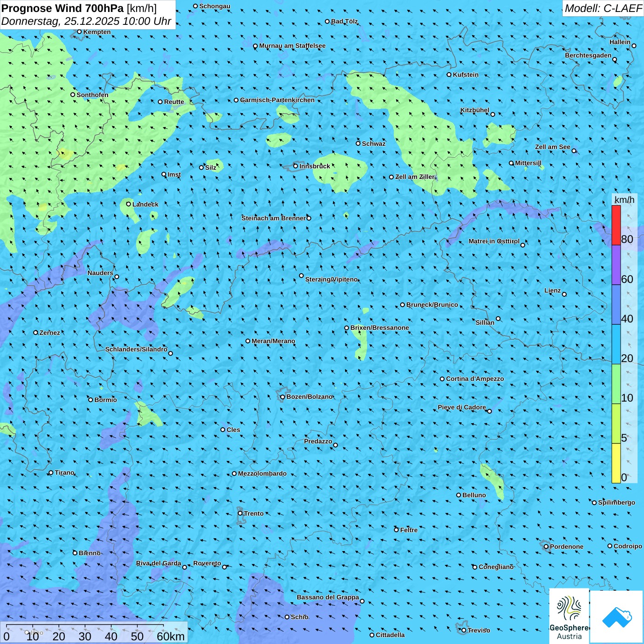Viewport: 644px width, 644px height.
Task: Click the 'Lienz' label
Action: (x=552, y=291)
